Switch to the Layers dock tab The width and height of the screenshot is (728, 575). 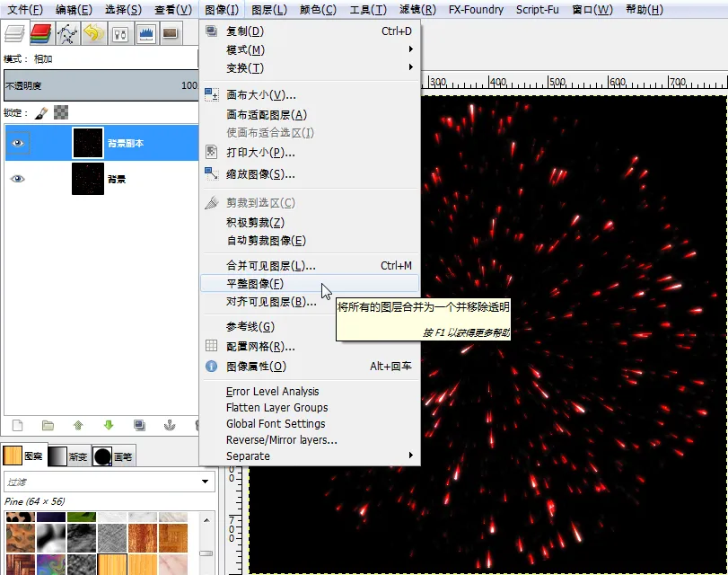coord(14,33)
